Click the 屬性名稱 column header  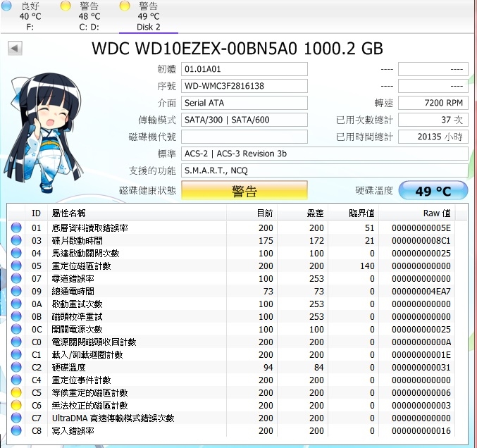click(137, 213)
